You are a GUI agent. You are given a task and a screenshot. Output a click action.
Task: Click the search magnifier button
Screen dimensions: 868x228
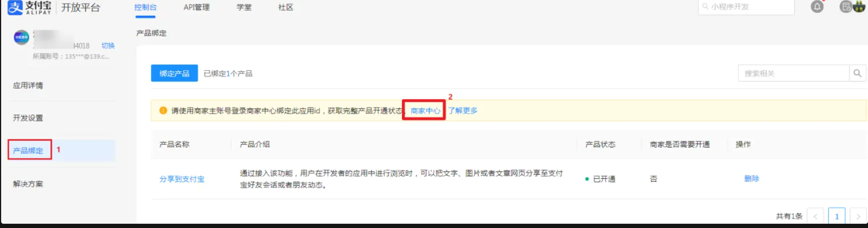[857, 73]
